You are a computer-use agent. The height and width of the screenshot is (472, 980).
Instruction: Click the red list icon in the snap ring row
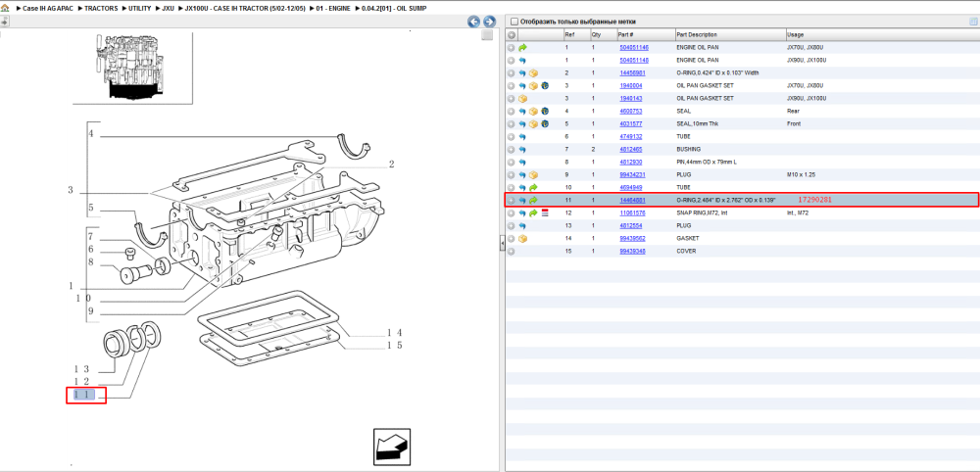[544, 212]
